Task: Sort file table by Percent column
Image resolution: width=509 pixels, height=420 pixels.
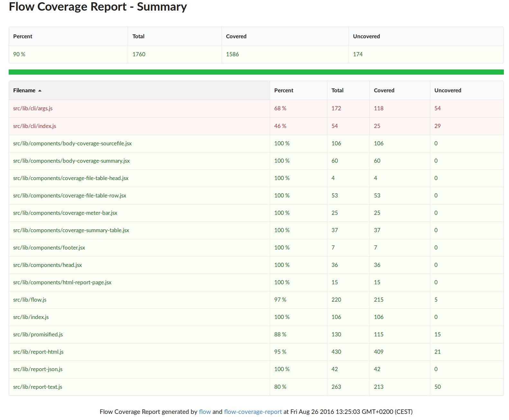Action: tap(298, 90)
